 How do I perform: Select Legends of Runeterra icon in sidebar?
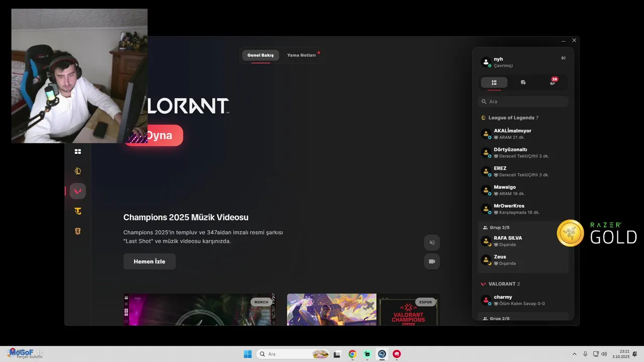point(78,231)
